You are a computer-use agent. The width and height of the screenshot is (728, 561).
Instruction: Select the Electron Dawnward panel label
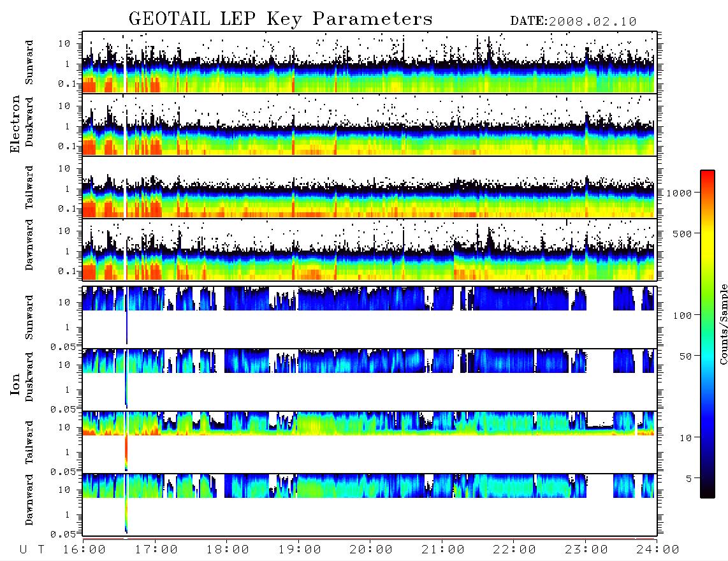[29, 245]
